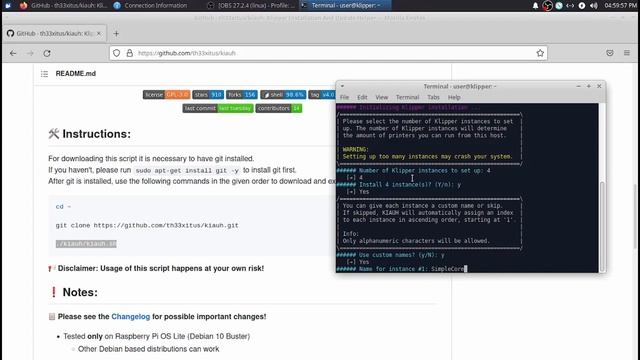Click the stars 910 badge
Viewport: 640px width, 360px height.
click(x=208, y=95)
